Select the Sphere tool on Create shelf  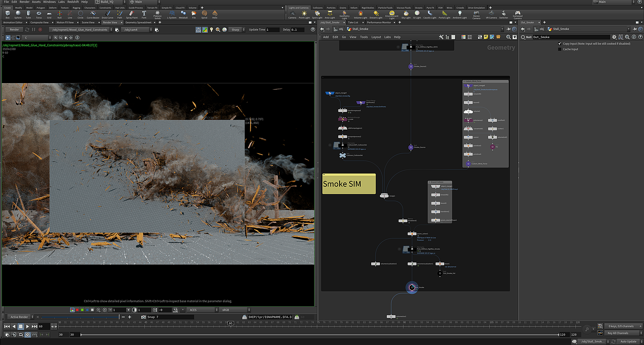point(18,14)
